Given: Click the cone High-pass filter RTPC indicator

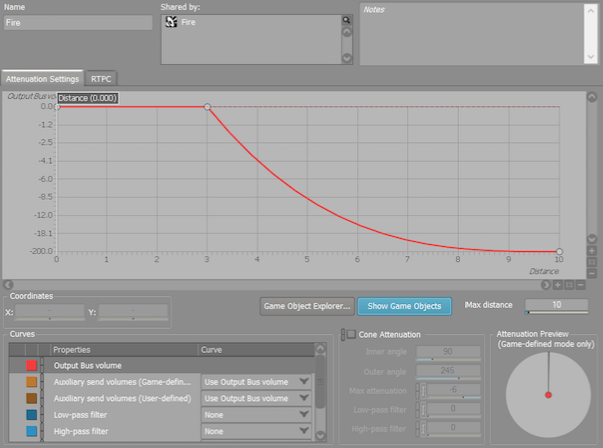Looking at the screenshot, I should (423, 428).
